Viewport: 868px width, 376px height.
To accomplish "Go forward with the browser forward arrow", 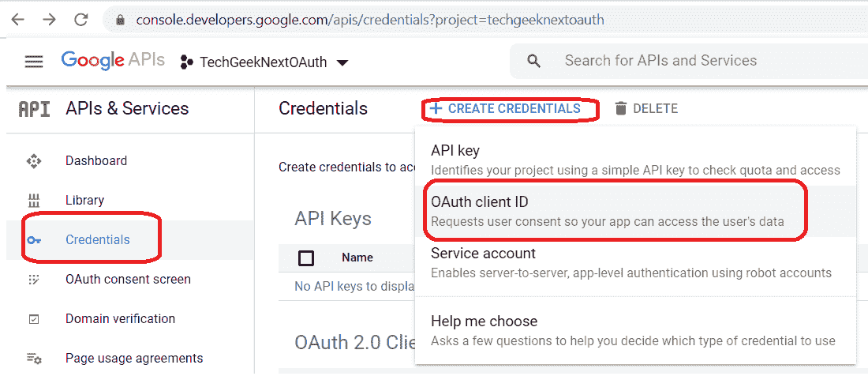I will tap(49, 20).
